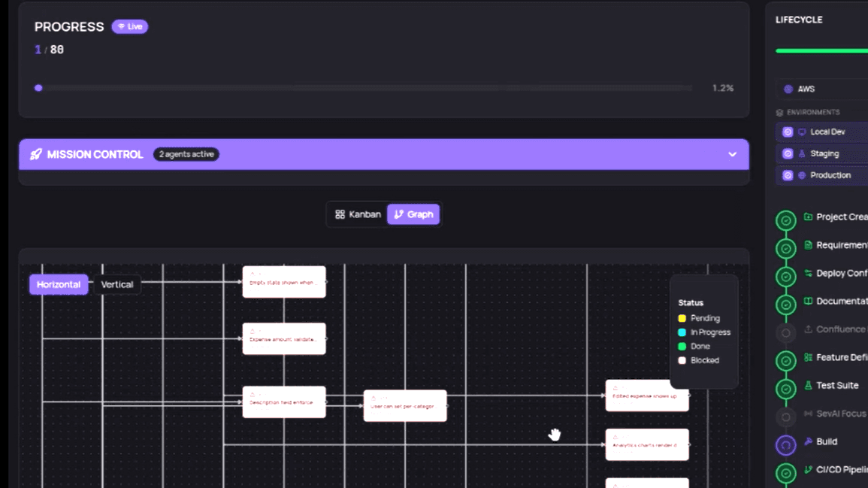Click the rocket icon in Mission Control
Viewport: 868px width, 488px height.
point(36,155)
